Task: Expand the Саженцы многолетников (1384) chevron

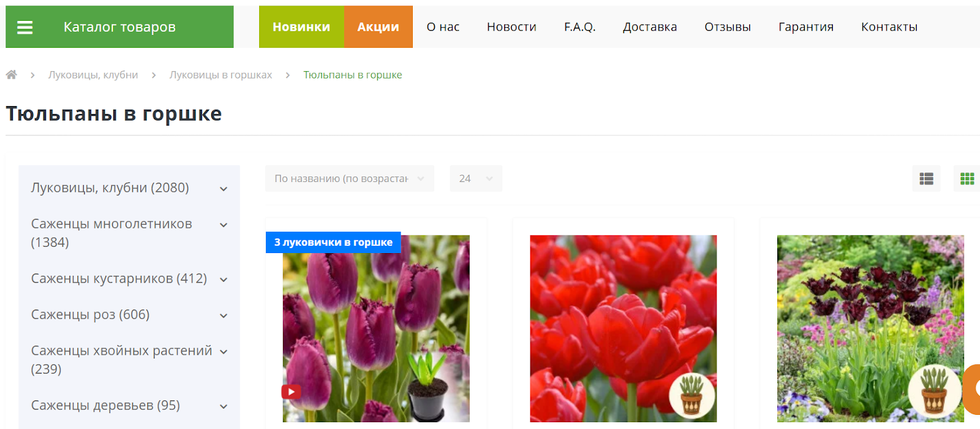Action: (x=224, y=225)
